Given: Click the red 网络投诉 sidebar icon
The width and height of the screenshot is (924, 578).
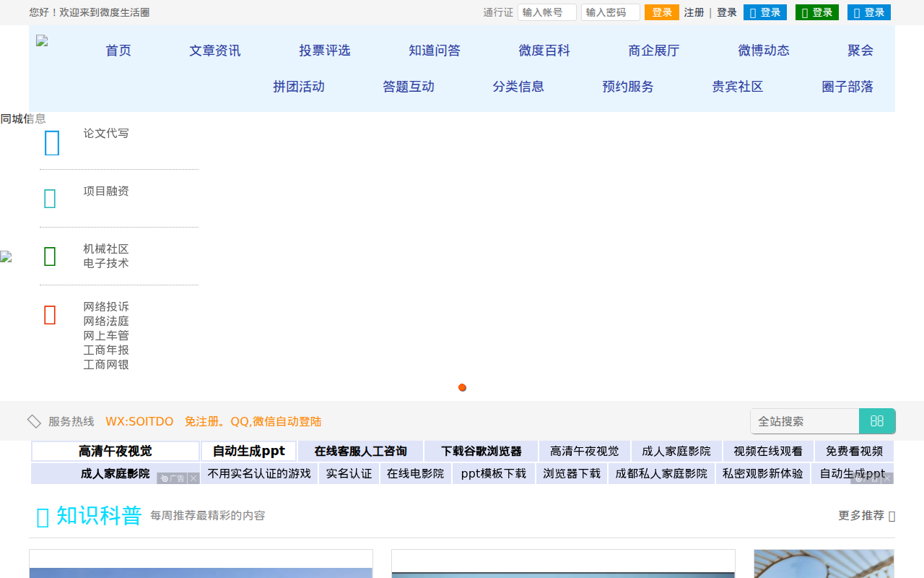Looking at the screenshot, I should (x=49, y=314).
